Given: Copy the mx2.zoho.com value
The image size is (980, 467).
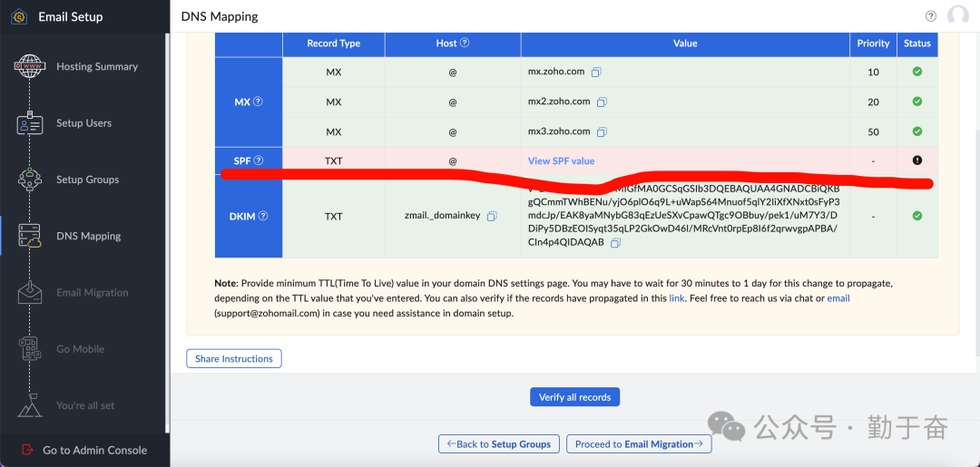Looking at the screenshot, I should click(x=603, y=102).
